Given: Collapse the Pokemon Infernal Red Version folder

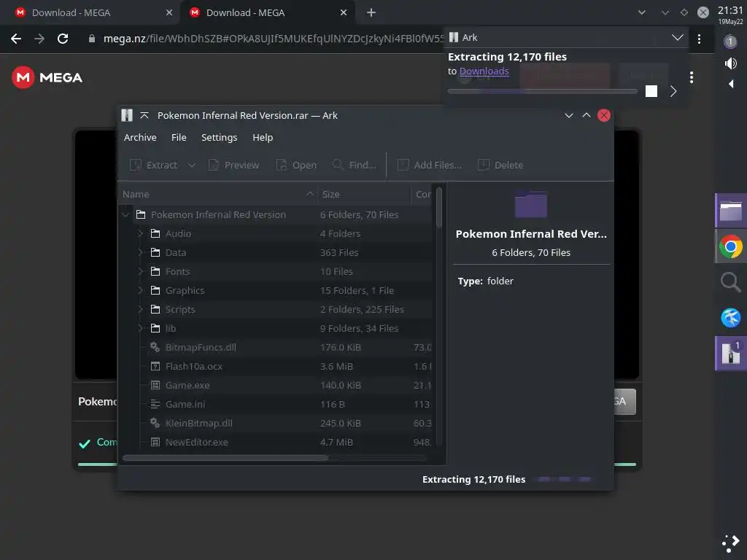Looking at the screenshot, I should point(125,215).
